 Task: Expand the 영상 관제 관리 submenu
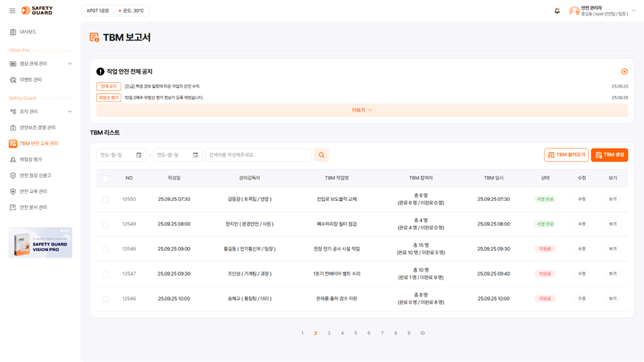click(70, 64)
